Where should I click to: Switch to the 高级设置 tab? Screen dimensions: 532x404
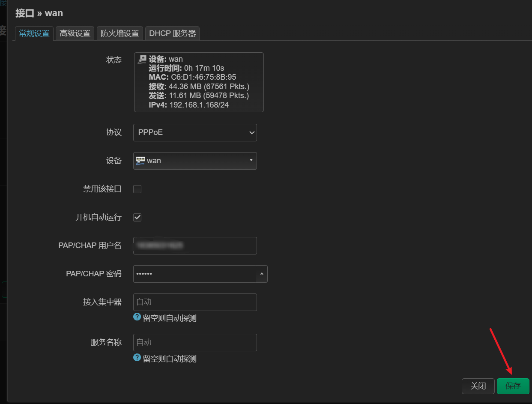coord(75,33)
